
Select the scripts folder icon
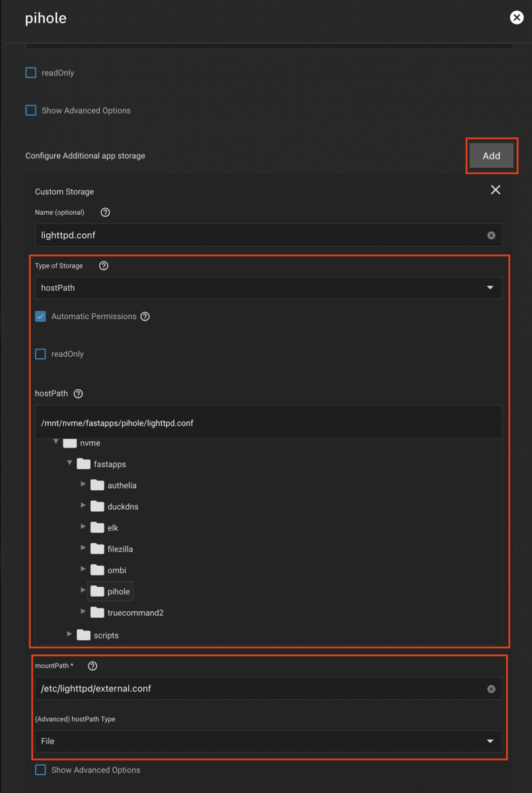click(x=83, y=635)
